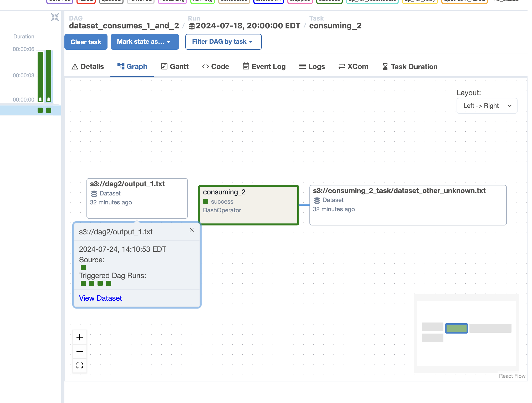532x403 pixels.
Task: Follow the View Dataset link
Action: (100, 298)
